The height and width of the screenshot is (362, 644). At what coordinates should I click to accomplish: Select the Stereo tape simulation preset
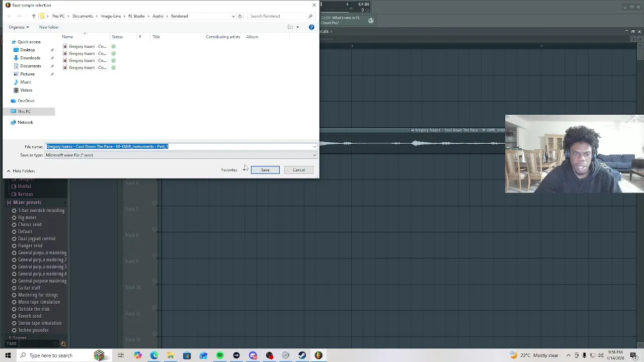pos(40,323)
